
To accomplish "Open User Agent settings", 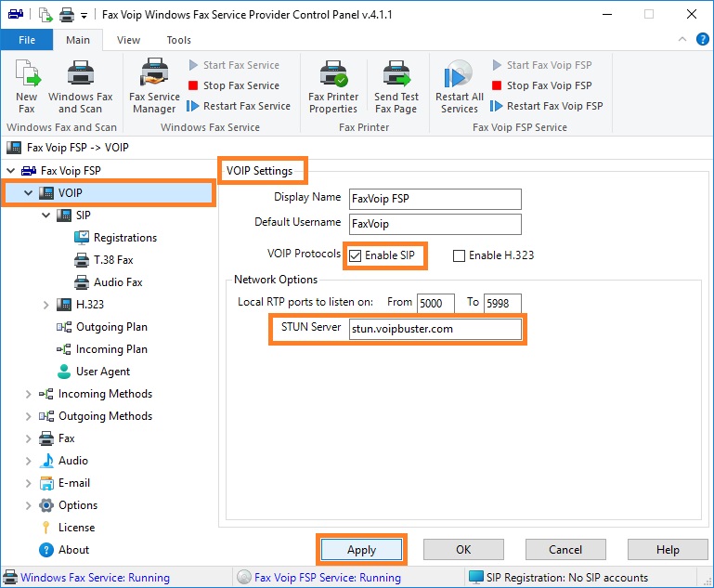I will tap(94, 372).
